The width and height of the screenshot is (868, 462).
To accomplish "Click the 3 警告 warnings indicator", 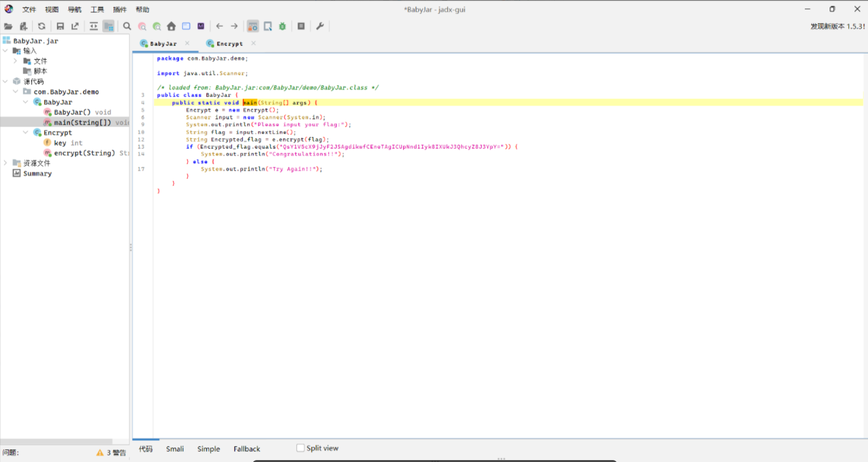I will point(112,452).
